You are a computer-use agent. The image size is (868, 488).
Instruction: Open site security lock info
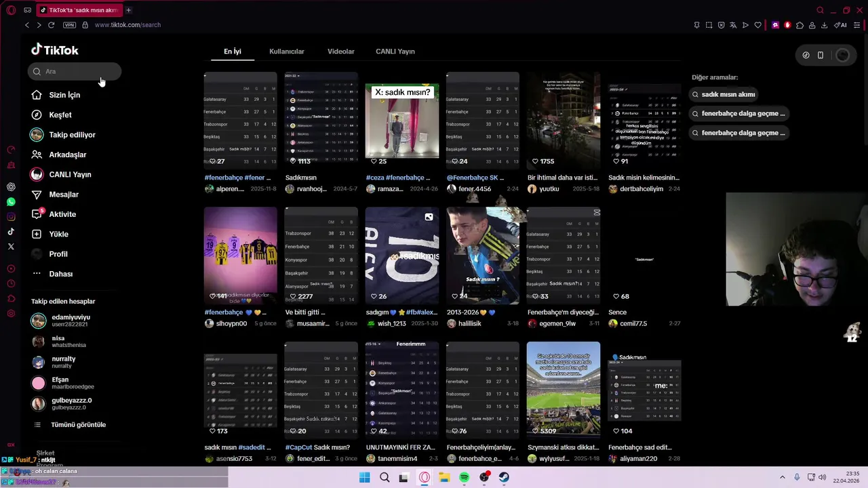tap(85, 25)
